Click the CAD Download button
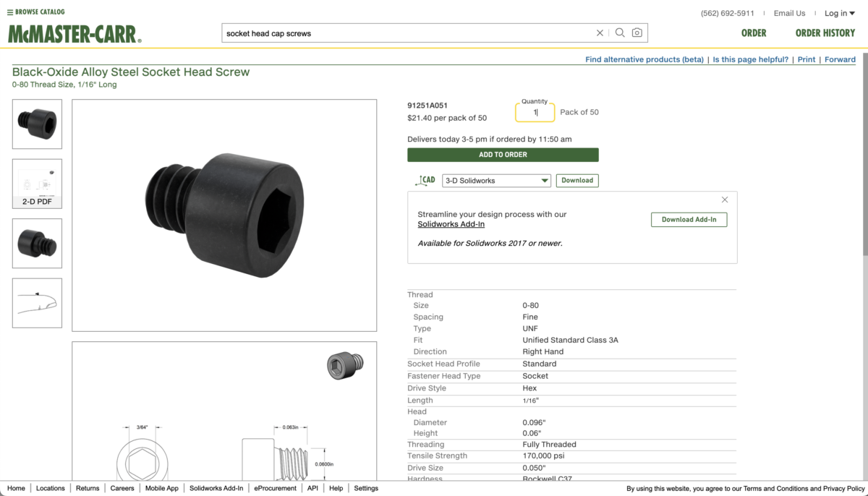 [x=577, y=181]
